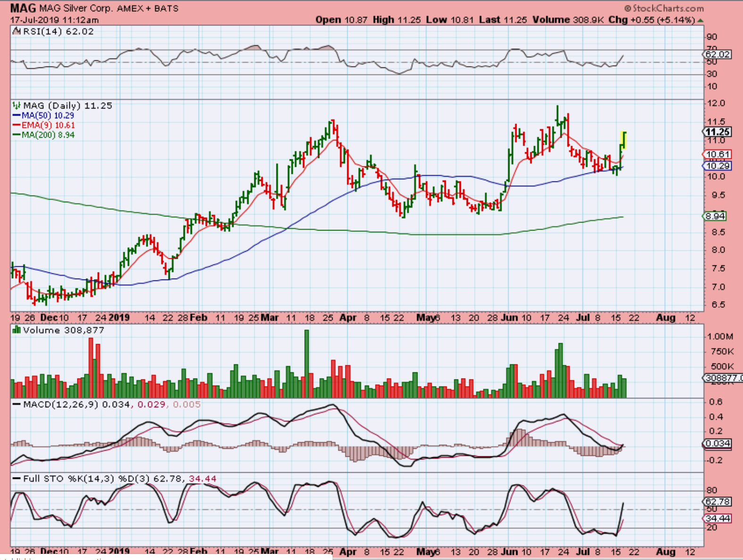Click the '17-Jul-2019 11:12am' timestamp

tap(55, 20)
